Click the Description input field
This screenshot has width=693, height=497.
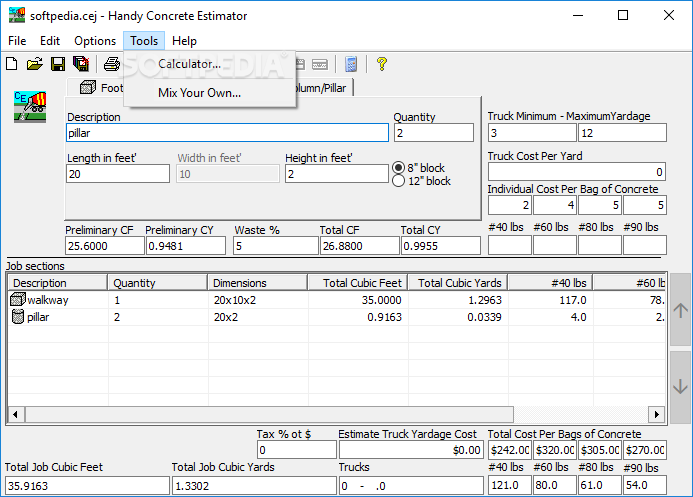(227, 133)
